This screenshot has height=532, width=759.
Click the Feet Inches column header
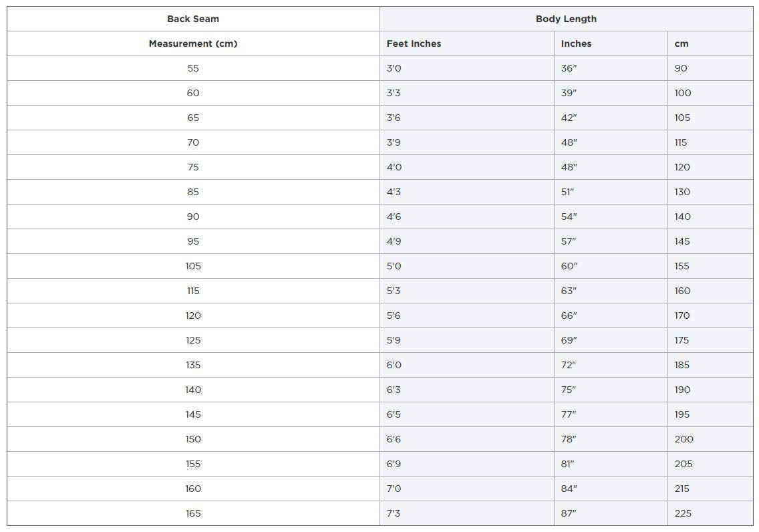(414, 43)
